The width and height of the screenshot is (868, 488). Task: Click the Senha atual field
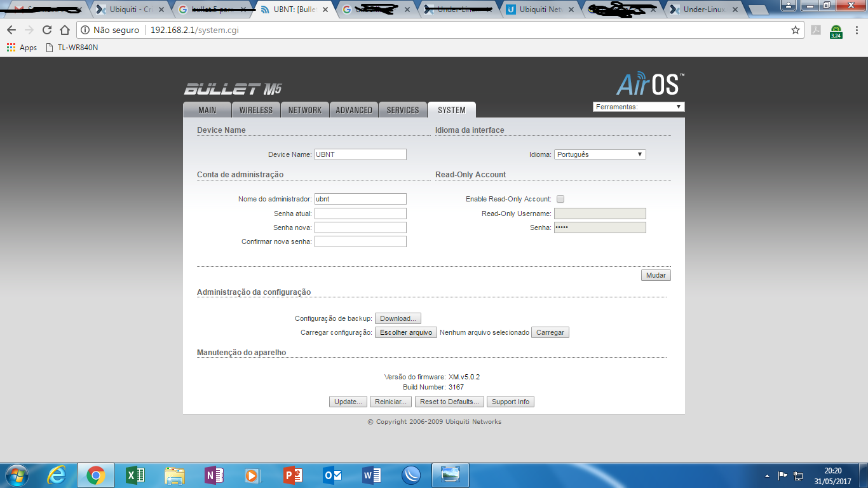pos(360,213)
